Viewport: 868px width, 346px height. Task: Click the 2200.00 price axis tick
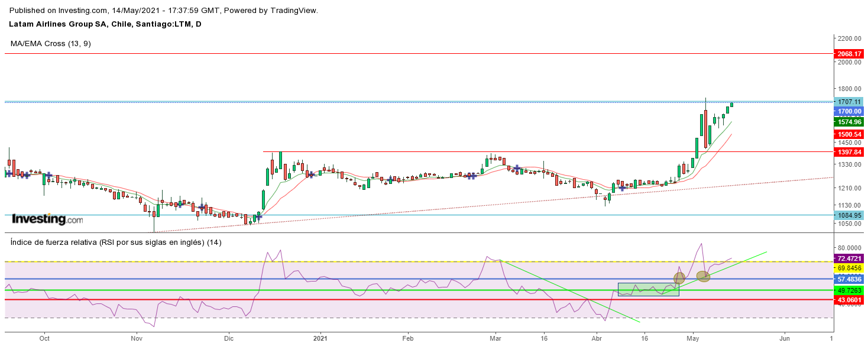coord(848,38)
